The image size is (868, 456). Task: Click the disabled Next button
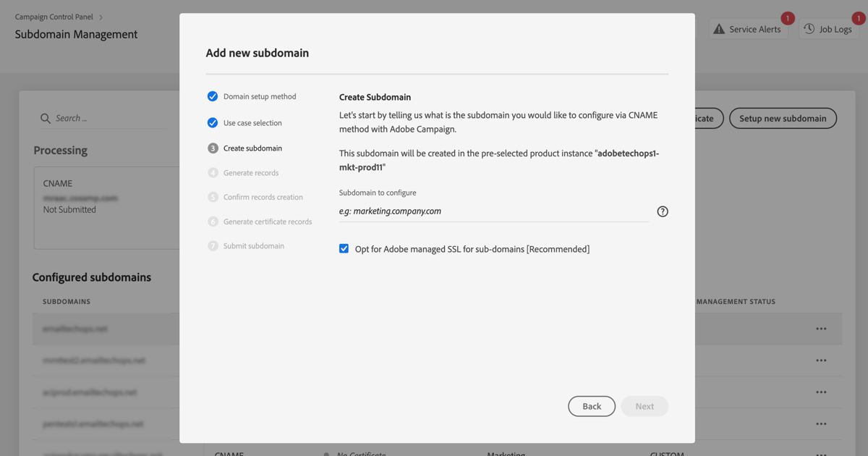click(644, 406)
